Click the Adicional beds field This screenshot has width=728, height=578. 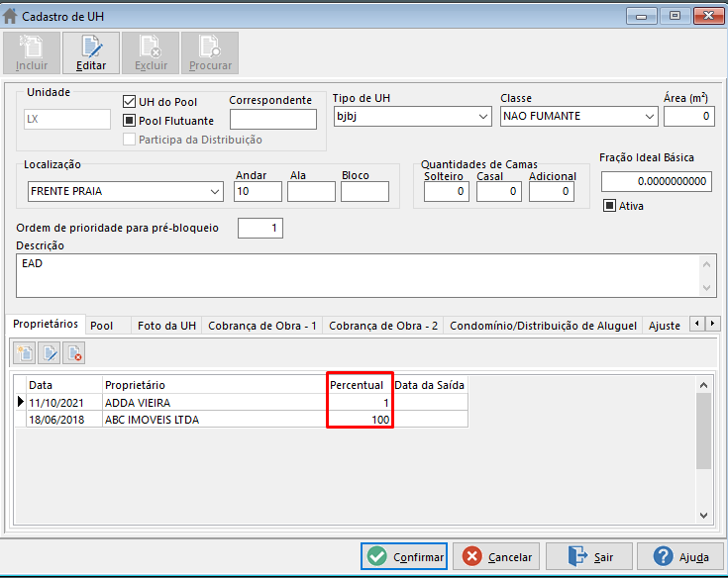tap(551, 192)
